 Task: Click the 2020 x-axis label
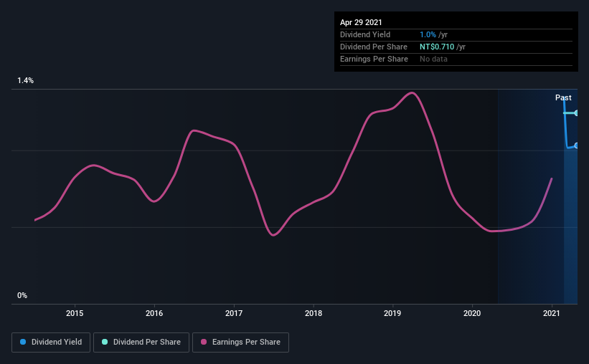click(x=472, y=313)
